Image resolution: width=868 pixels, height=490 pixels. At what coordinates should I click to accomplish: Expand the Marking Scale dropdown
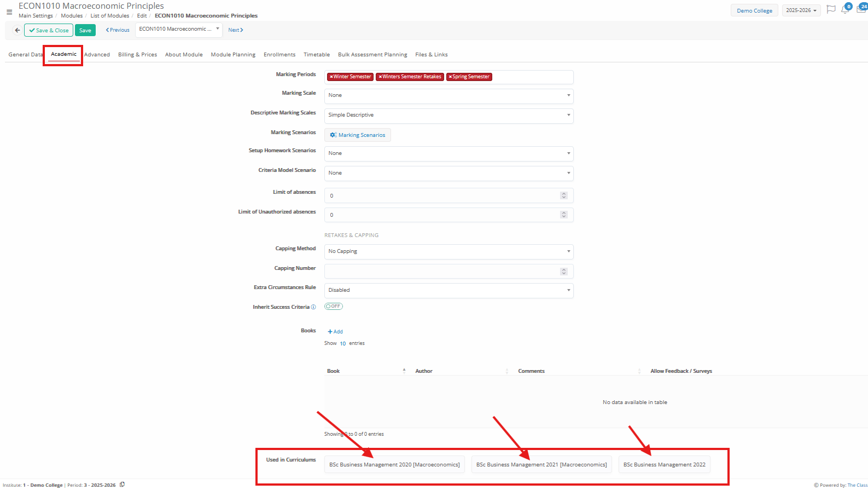(x=448, y=95)
